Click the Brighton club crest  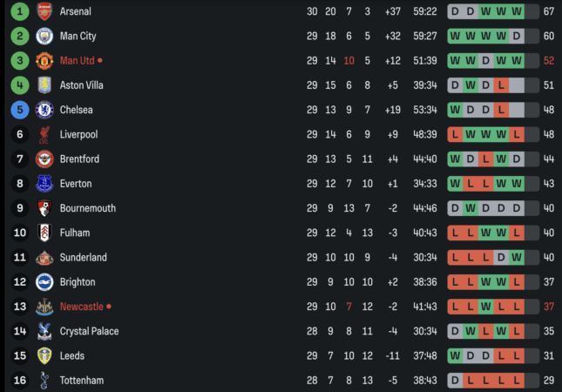pos(44,282)
